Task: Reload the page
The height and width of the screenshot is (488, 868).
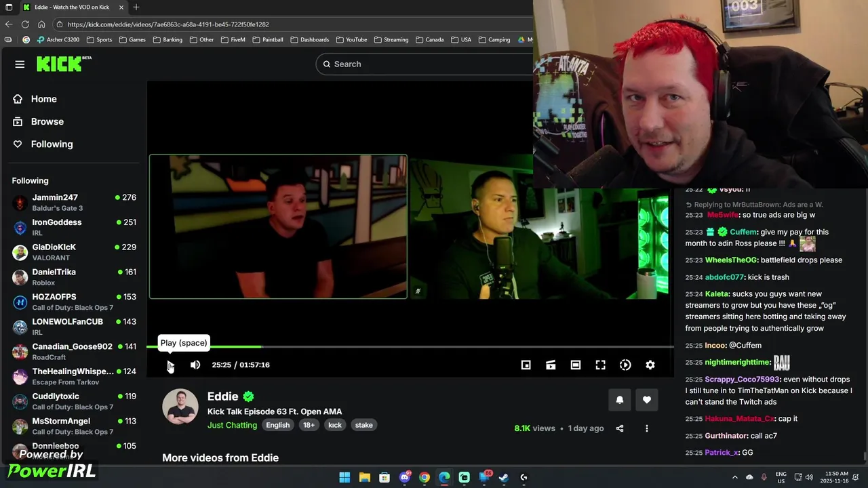Action: click(25, 24)
